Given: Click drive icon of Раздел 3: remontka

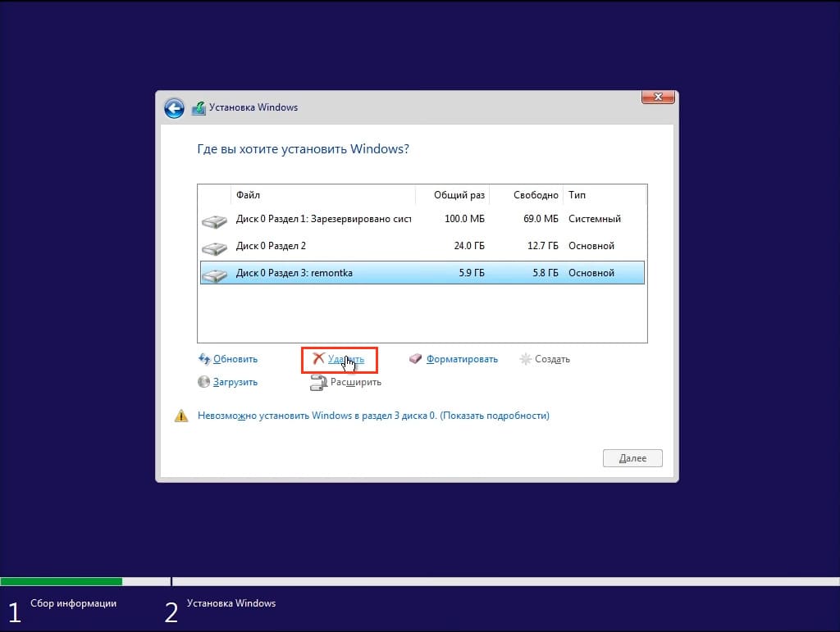Looking at the screenshot, I should click(214, 275).
